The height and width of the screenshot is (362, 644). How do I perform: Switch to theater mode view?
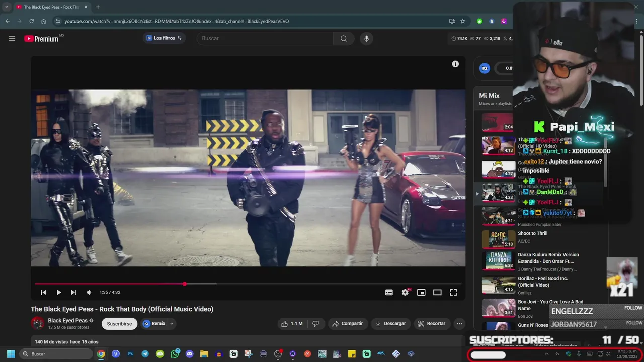click(437, 292)
